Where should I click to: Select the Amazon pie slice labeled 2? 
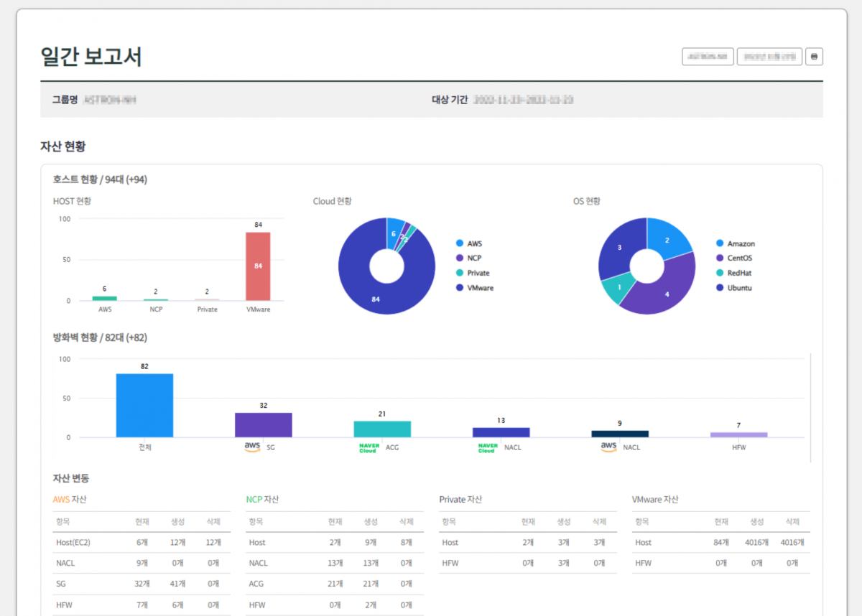click(667, 240)
